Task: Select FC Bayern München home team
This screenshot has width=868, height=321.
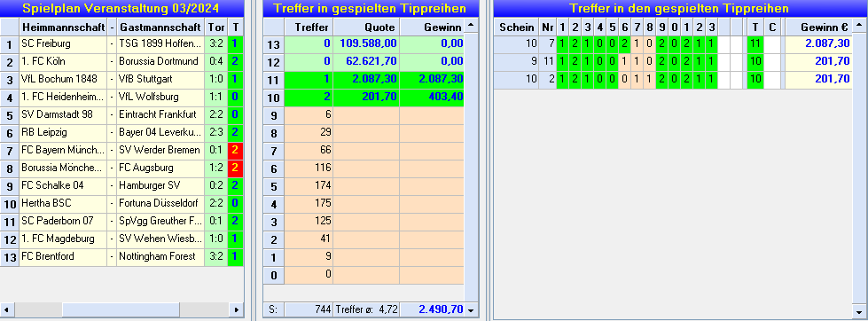Action: click(63, 150)
